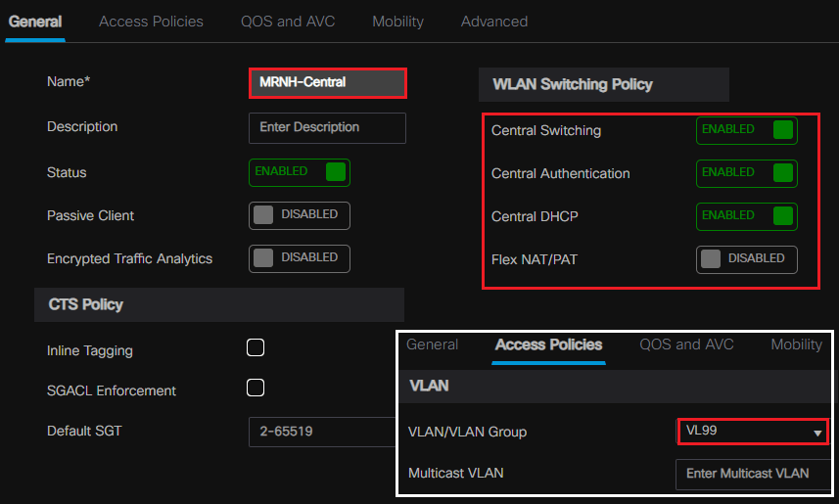Turn on Encrypted Traffic Analytics
The image size is (839, 504).
point(300,258)
